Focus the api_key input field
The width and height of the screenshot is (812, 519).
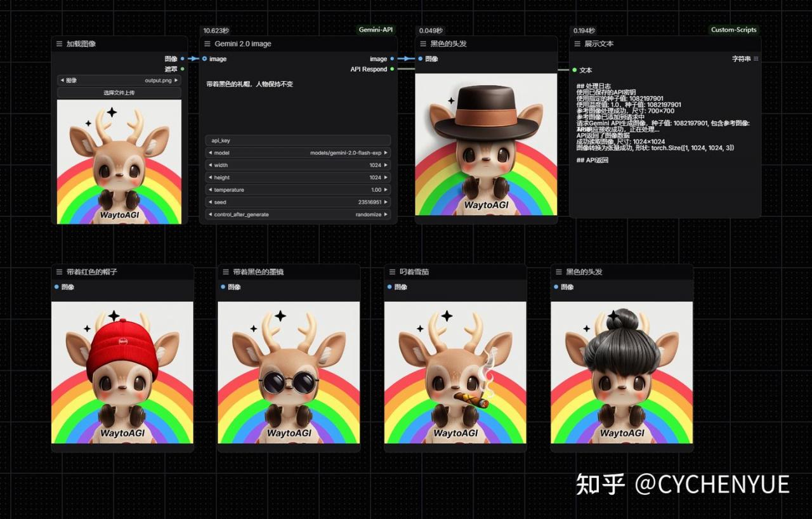[298, 140]
